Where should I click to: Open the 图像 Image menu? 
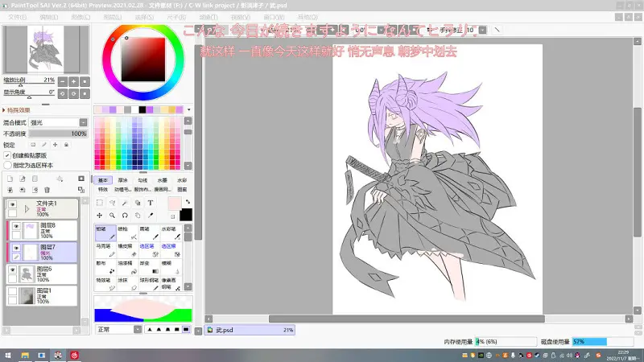tap(80, 17)
